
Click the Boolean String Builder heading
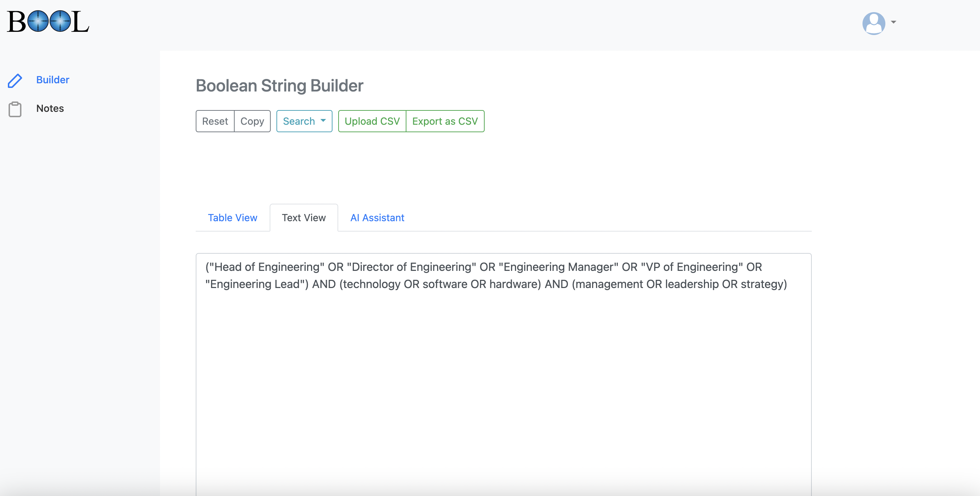279,86
